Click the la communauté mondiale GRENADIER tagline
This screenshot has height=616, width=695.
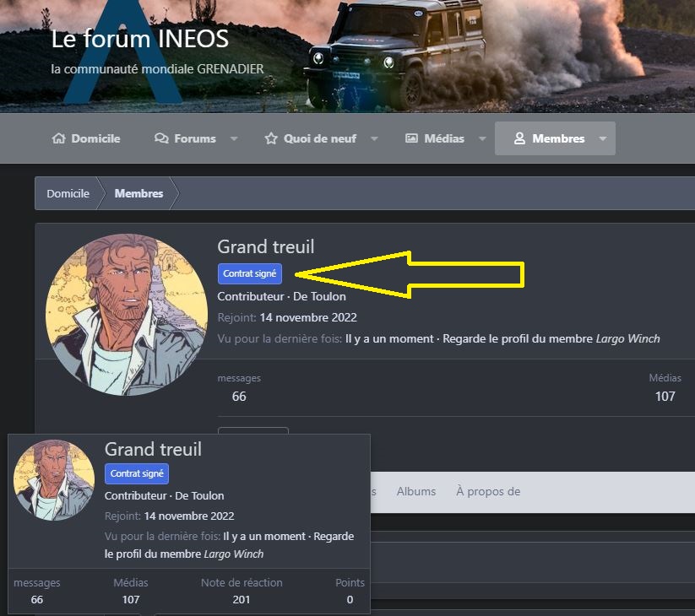point(157,69)
